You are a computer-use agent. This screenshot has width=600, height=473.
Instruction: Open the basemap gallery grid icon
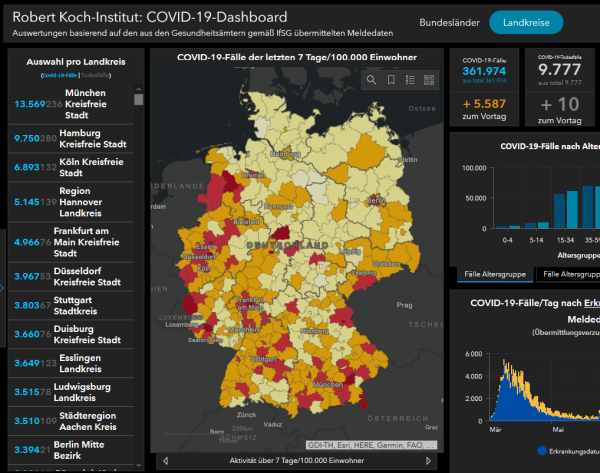coord(429,80)
